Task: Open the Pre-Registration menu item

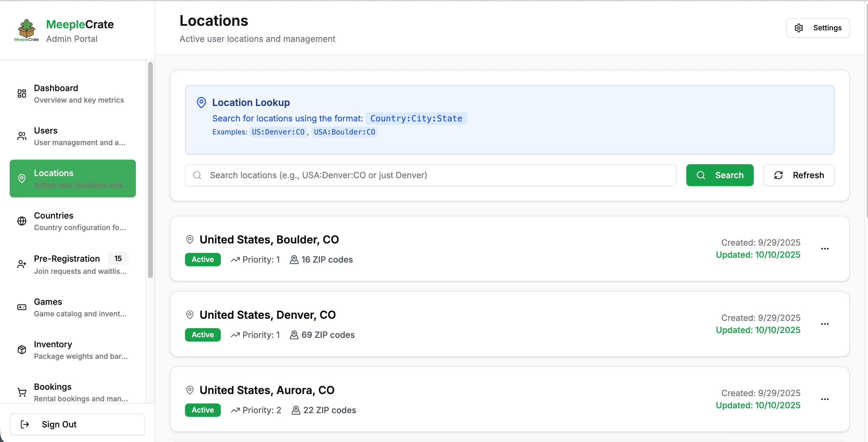Action: (73, 264)
